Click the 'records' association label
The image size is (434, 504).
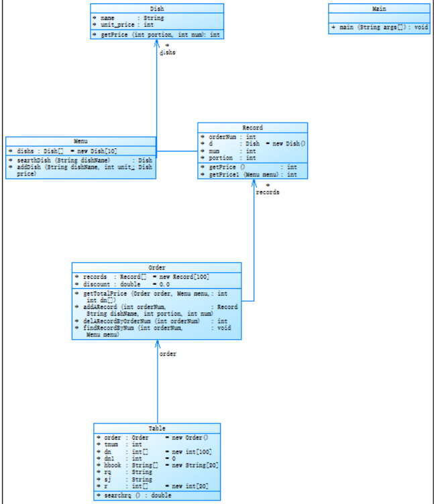pyautogui.click(x=268, y=192)
